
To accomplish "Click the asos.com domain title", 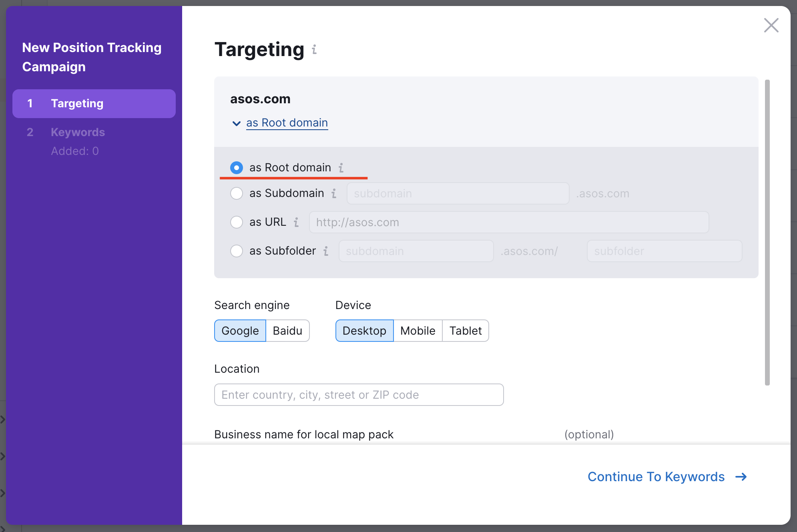I will pos(260,99).
